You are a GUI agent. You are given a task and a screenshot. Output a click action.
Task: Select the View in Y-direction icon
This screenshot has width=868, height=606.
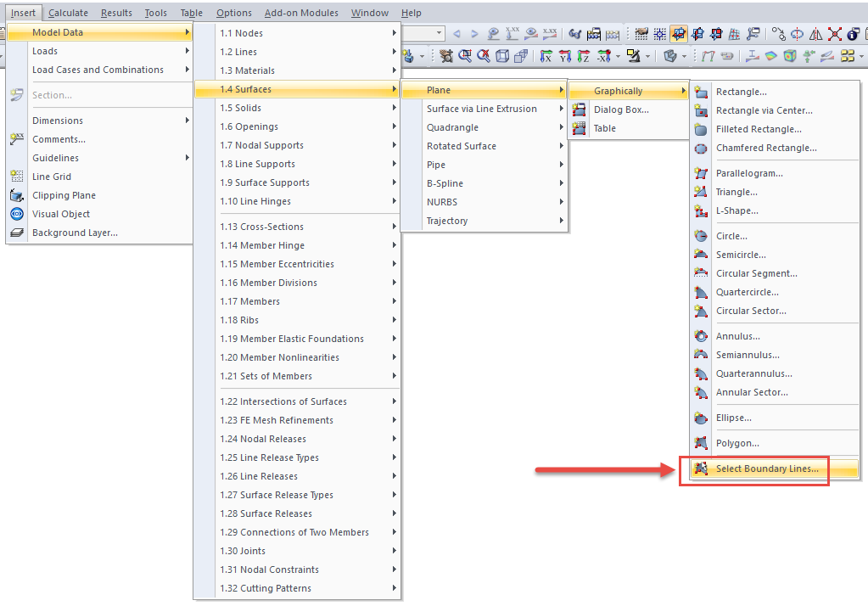(x=565, y=54)
